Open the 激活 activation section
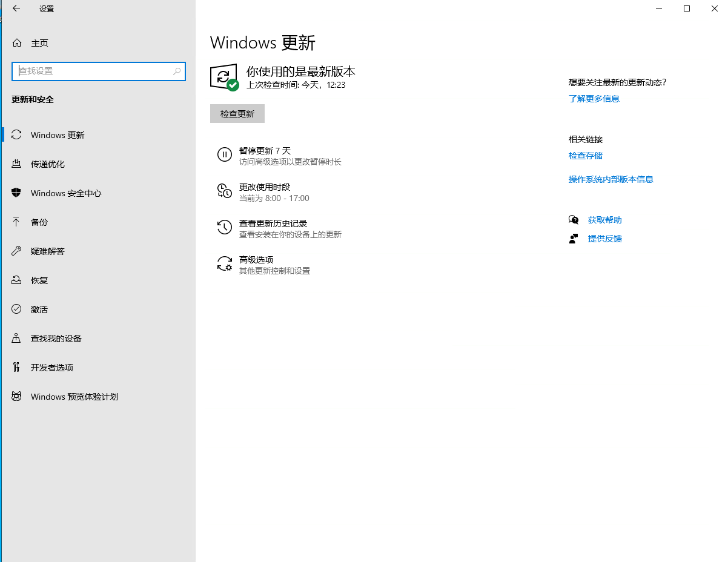The image size is (728, 562). (99, 309)
